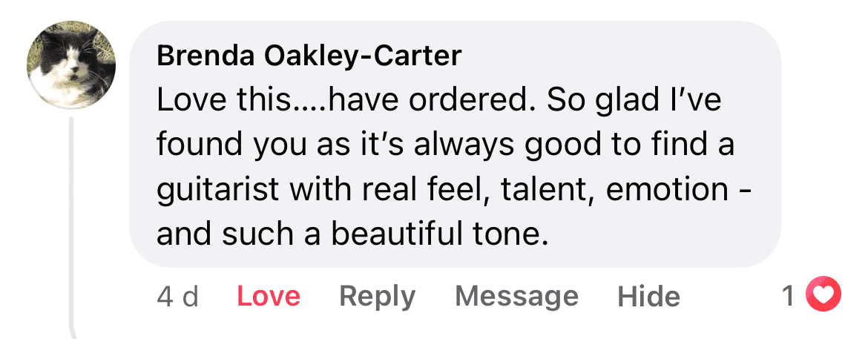
Task: Click the Message button under the comment
Action: coord(516,297)
